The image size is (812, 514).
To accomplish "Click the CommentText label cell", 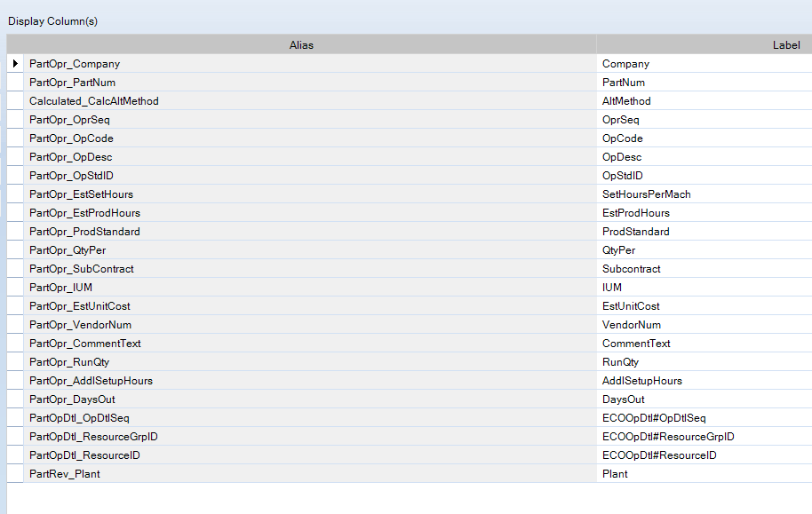I will [x=705, y=344].
